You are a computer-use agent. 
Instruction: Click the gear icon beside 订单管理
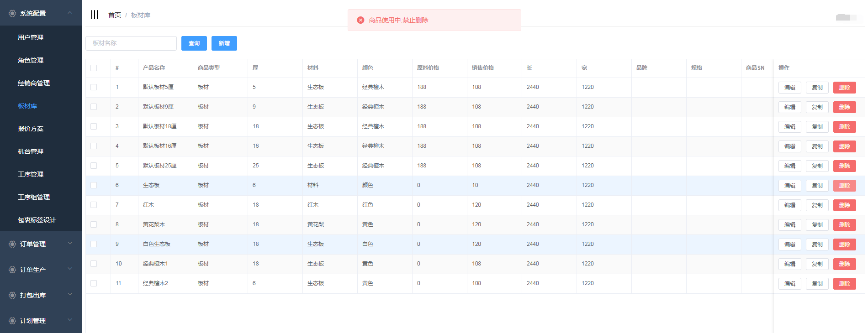click(x=12, y=244)
